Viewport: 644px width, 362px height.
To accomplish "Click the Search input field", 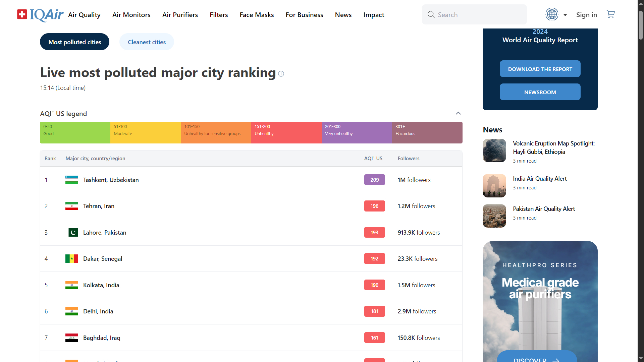I will [x=480, y=15].
